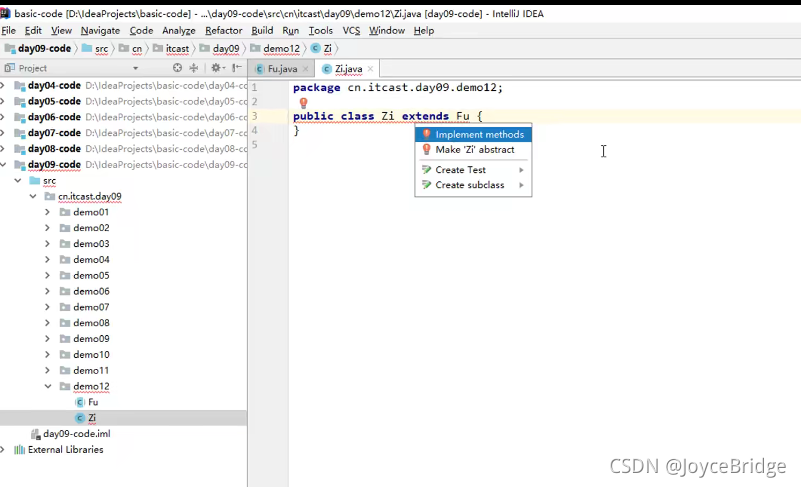Click line number 3 in the gutter

pyautogui.click(x=254, y=116)
